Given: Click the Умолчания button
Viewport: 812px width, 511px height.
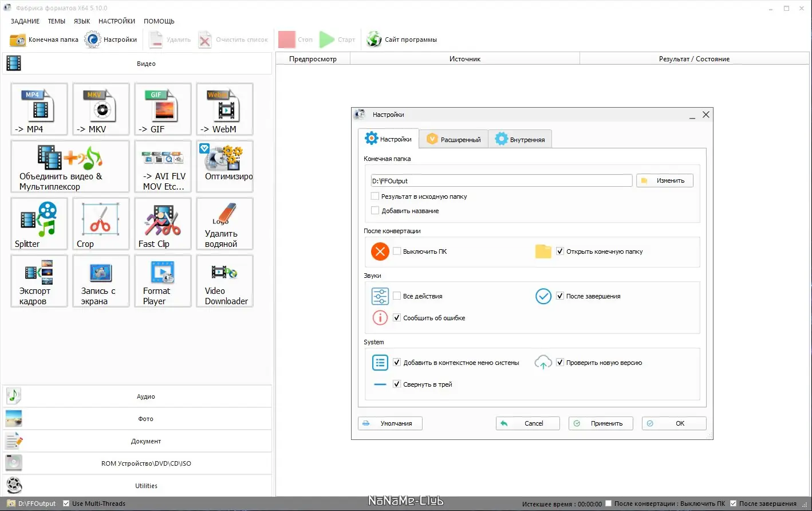Looking at the screenshot, I should point(390,423).
